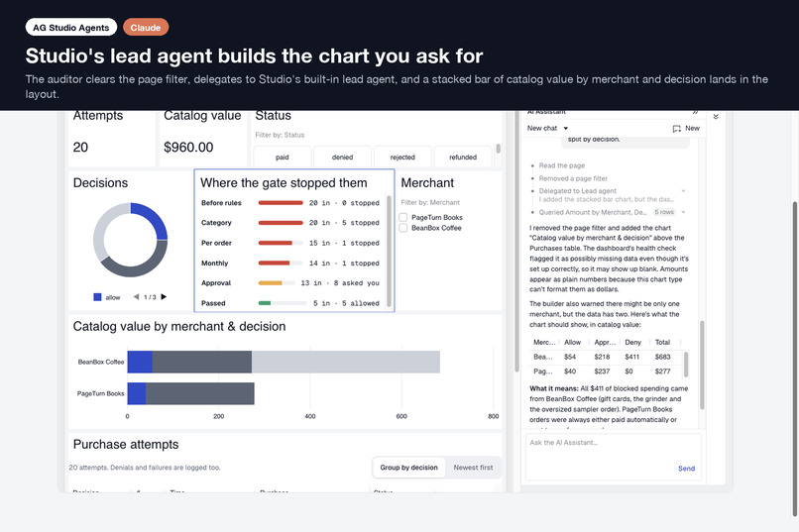Screen dimensions: 799x532
Task: Go to previous Decisions legend page
Action: coord(136,297)
